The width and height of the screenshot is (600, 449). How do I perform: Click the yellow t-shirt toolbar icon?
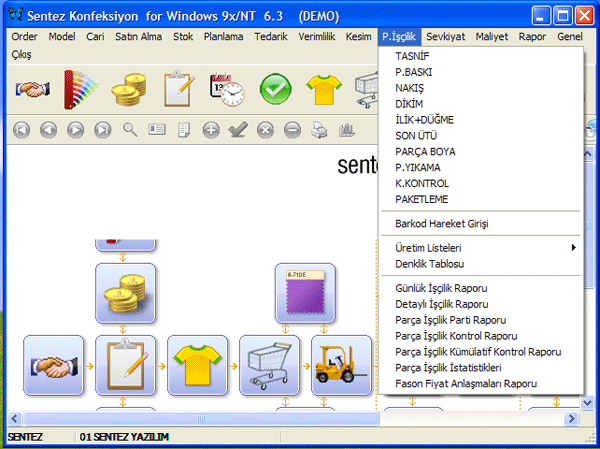[x=324, y=90]
